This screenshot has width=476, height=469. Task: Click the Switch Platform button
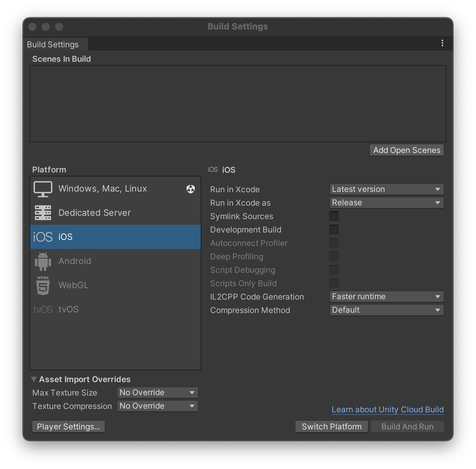pos(332,427)
